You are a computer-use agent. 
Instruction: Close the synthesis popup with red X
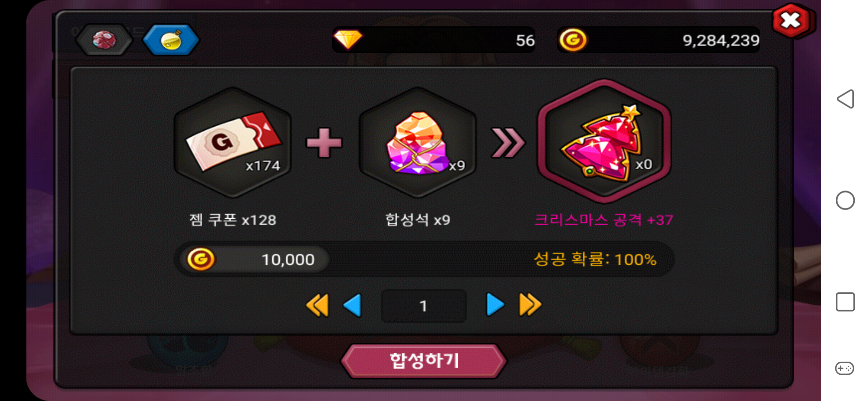792,21
